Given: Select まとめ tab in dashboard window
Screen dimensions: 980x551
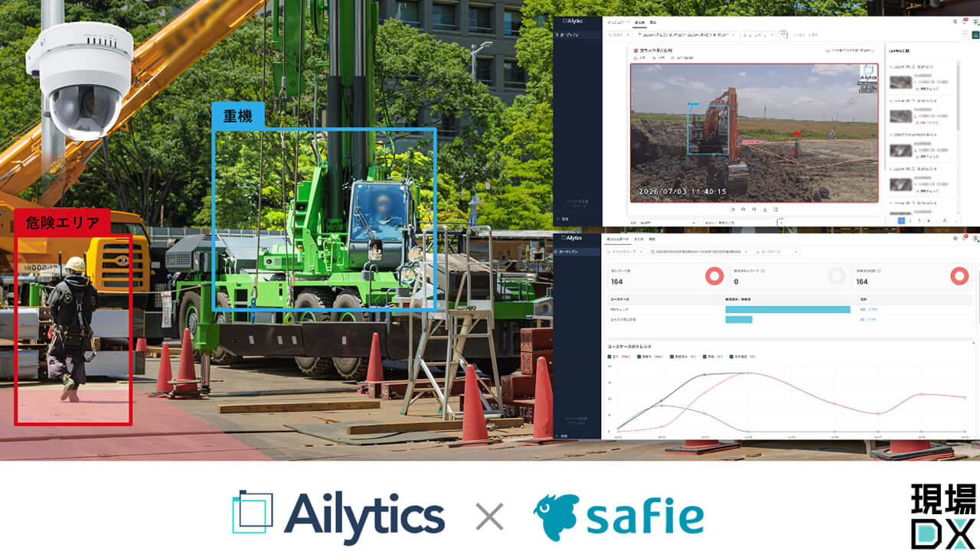Looking at the screenshot, I should [x=639, y=239].
